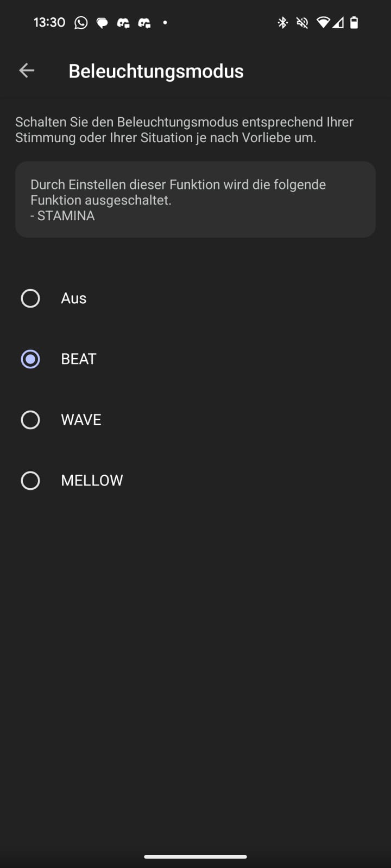Select the WAVE radio button
The width and height of the screenshot is (391, 868).
[30, 420]
